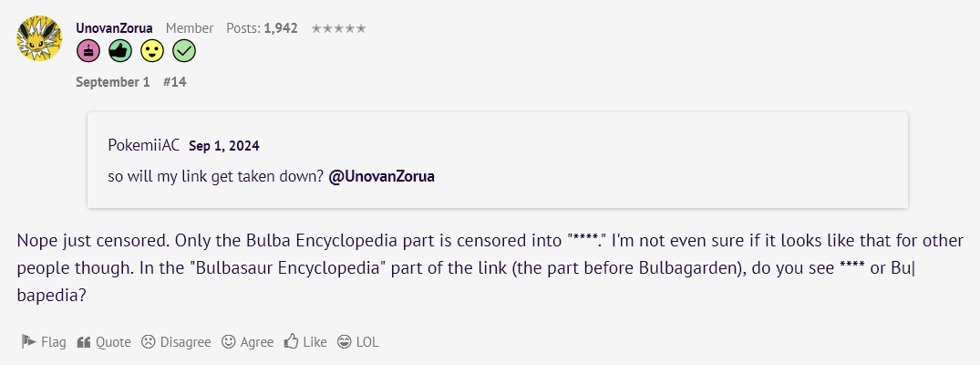This screenshot has height=365, width=980.
Task: Click the green checkmark badge
Action: tap(184, 51)
